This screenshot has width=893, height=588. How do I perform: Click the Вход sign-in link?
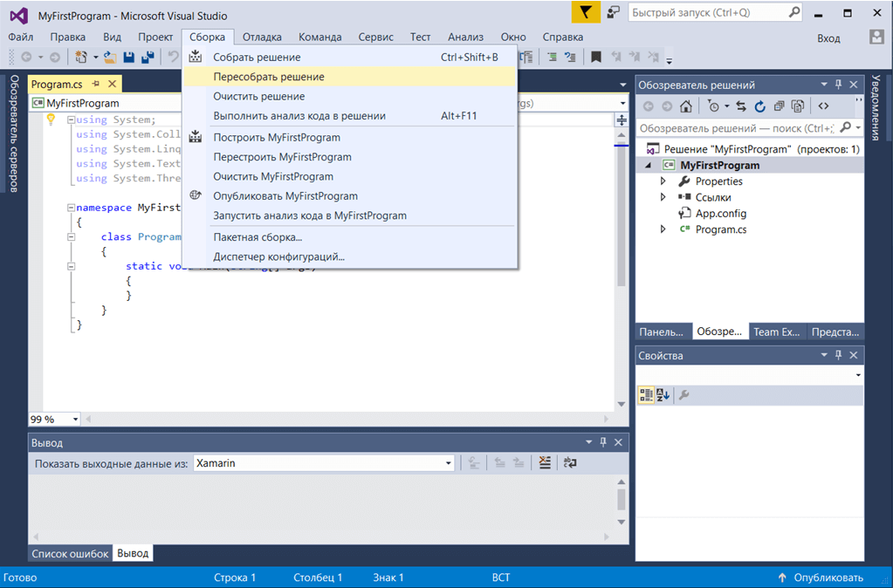828,38
